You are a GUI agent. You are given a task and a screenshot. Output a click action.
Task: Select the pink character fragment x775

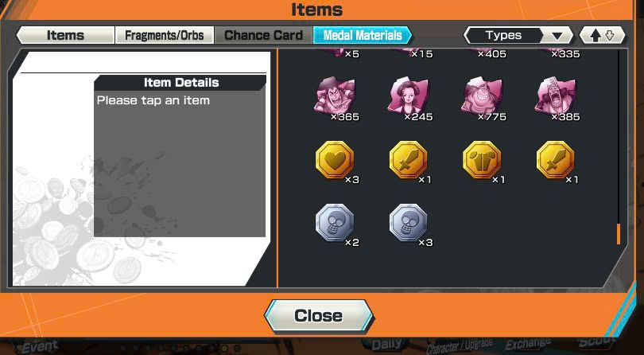(482, 97)
